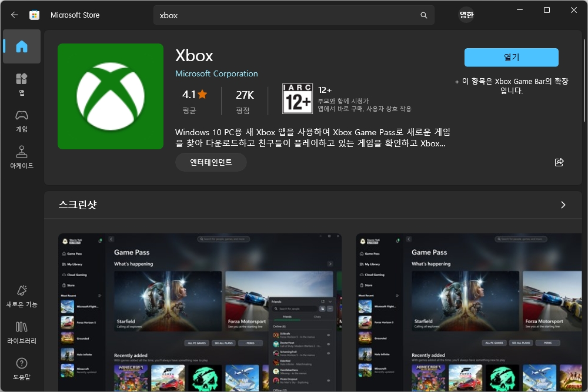Open the 게임 (Gaming) section
This screenshot has width=588, height=392.
22,122
